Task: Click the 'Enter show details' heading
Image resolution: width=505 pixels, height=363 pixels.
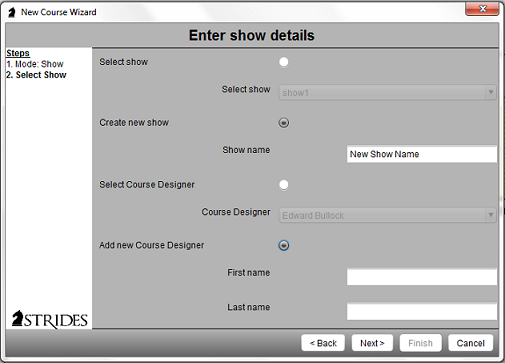Action: coord(252,35)
